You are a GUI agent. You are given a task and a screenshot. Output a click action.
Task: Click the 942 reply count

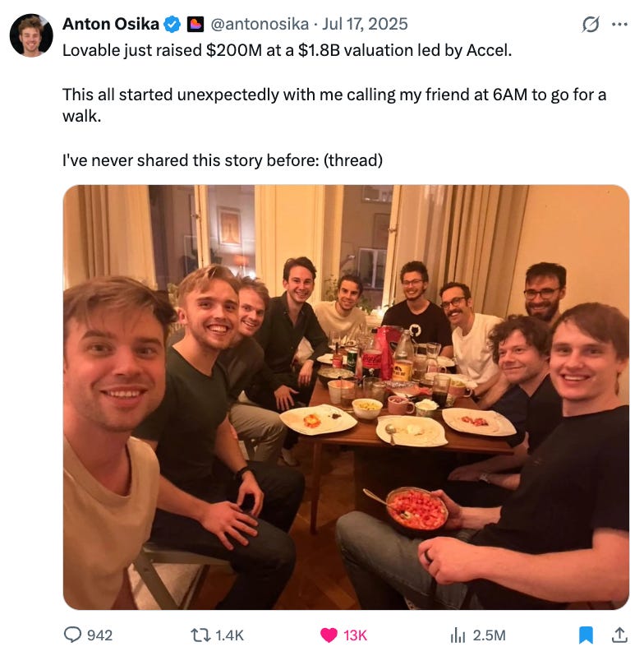[x=99, y=635]
